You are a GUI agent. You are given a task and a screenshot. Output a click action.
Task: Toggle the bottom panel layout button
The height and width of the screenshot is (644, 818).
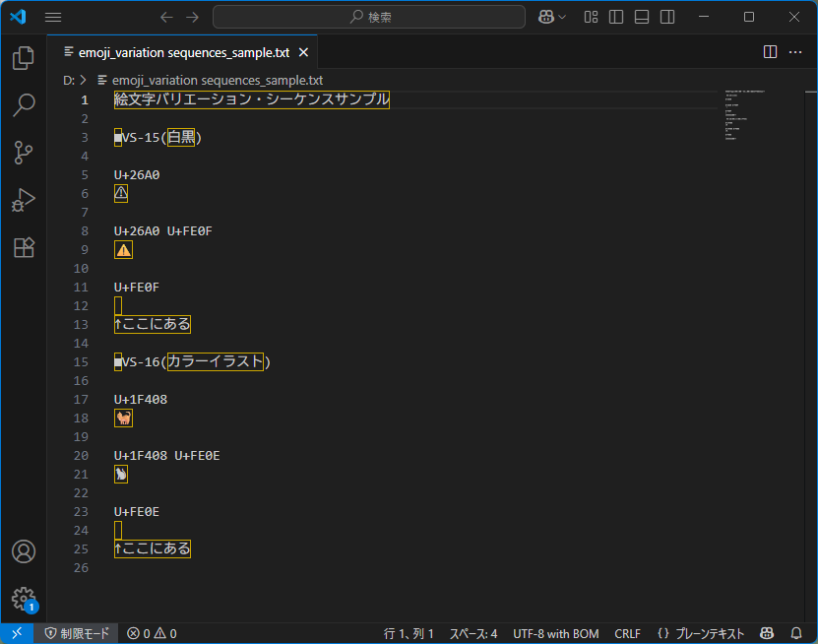(642, 17)
